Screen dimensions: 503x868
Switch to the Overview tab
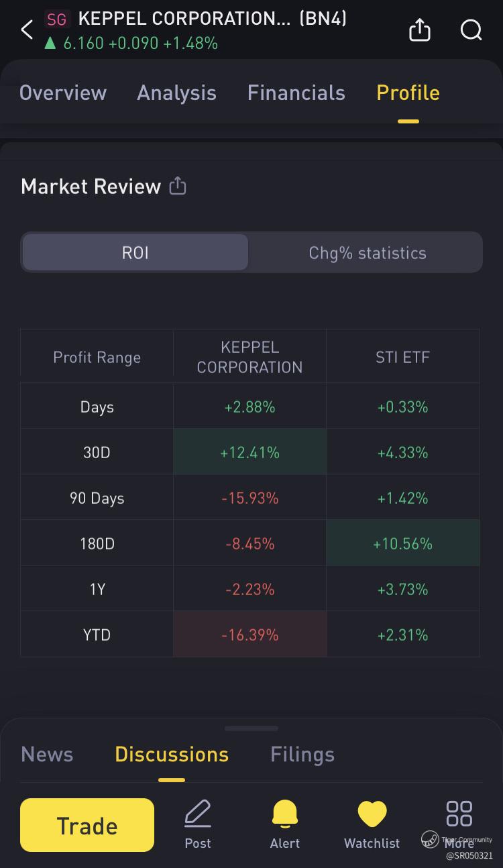click(x=63, y=93)
